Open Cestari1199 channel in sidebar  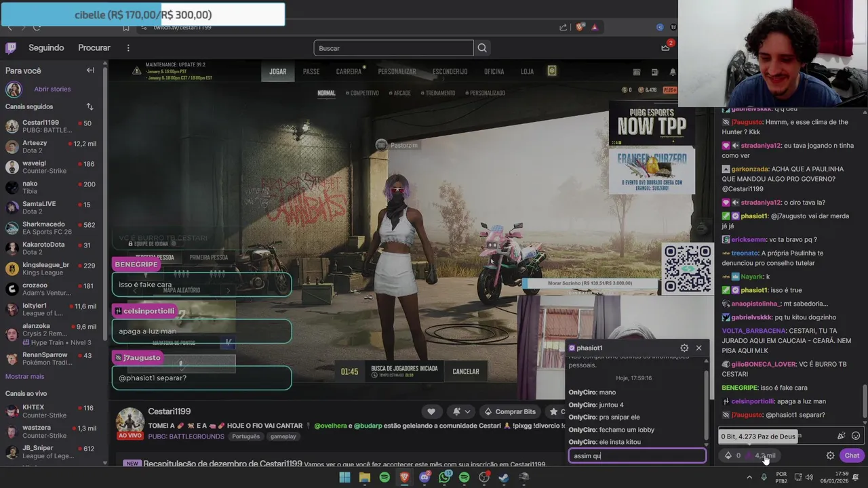[x=52, y=126]
